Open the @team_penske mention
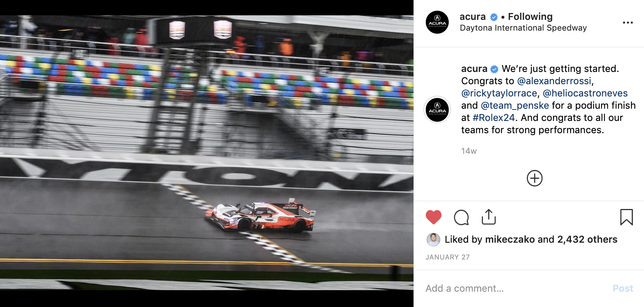 coord(515,106)
